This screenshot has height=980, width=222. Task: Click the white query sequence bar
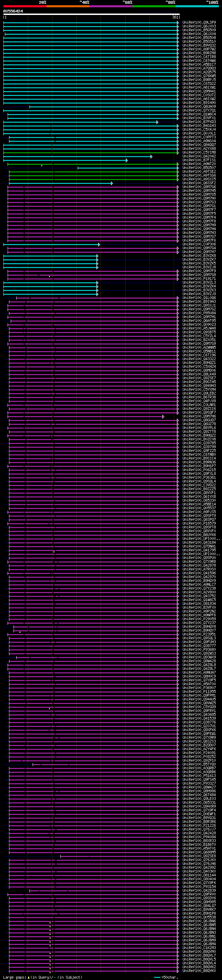point(92,14)
